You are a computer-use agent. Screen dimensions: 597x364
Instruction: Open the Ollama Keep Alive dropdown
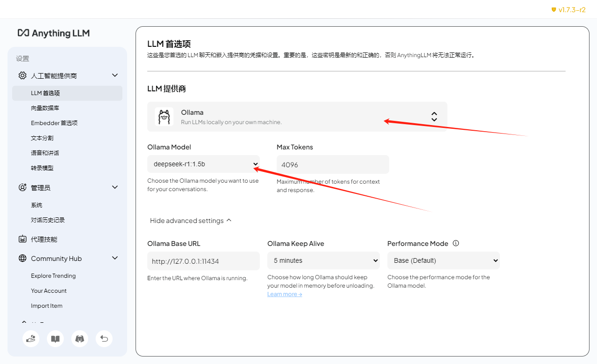point(324,260)
